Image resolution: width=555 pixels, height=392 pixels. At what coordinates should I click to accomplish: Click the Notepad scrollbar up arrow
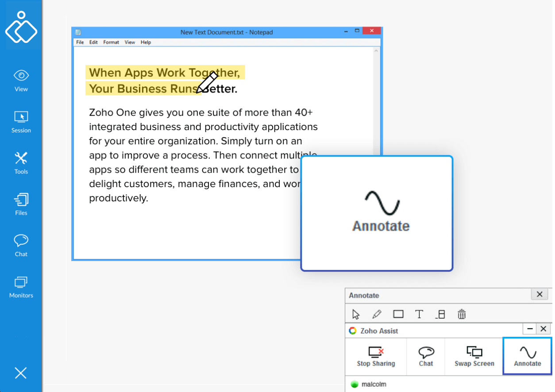point(376,51)
